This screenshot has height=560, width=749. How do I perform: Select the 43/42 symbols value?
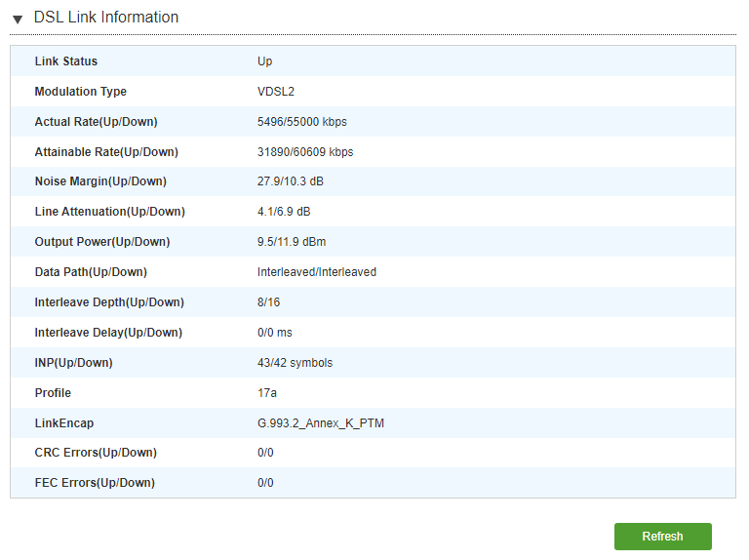tap(295, 363)
